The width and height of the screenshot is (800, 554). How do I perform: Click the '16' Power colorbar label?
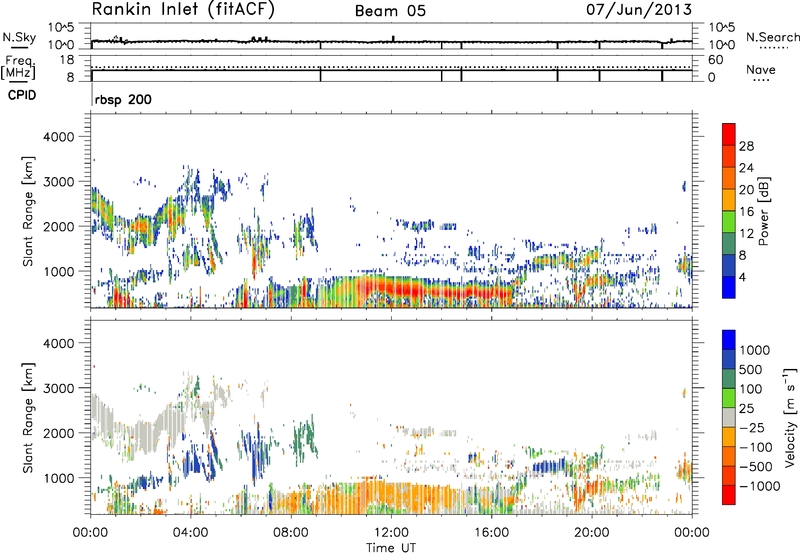click(746, 212)
